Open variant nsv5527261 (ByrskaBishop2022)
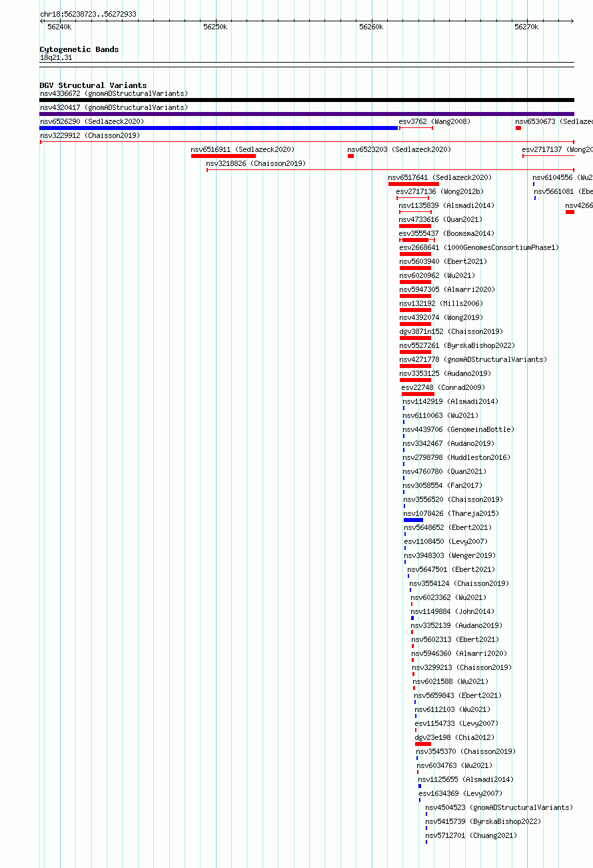Image resolution: width=593 pixels, height=868 pixels. (x=457, y=345)
